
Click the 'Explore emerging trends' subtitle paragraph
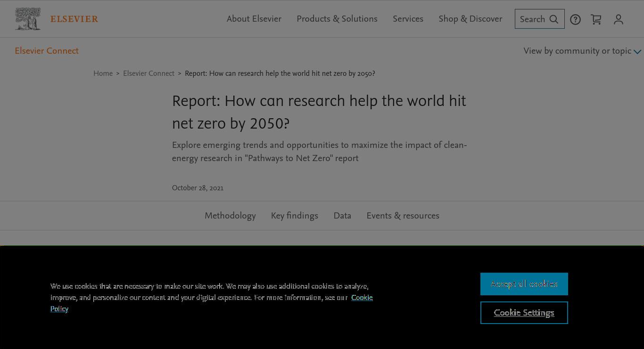tap(320, 152)
